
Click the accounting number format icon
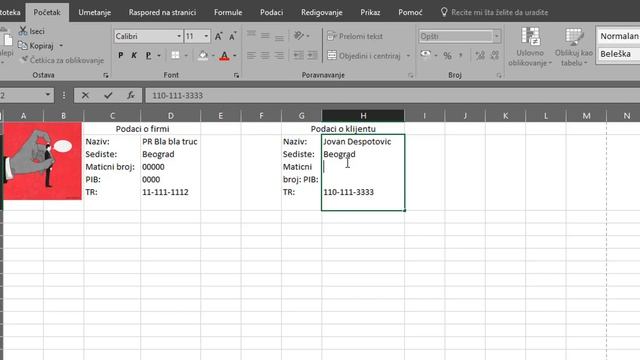[425, 55]
